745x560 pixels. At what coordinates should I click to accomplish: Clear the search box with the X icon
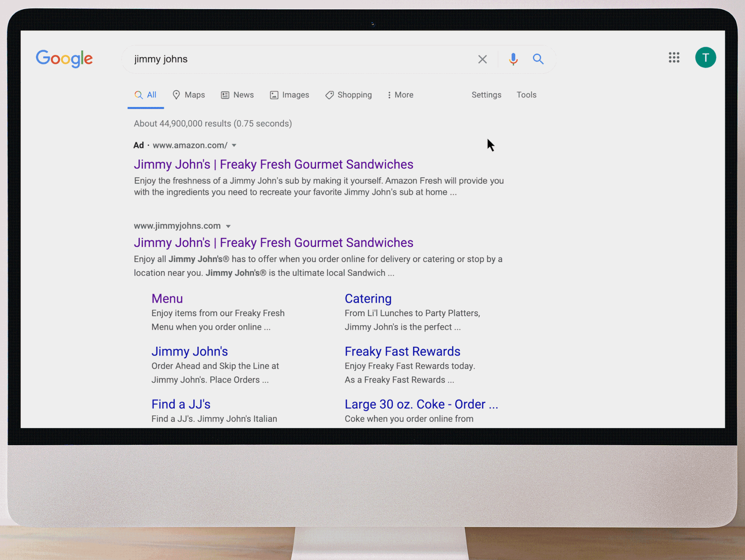(x=482, y=59)
